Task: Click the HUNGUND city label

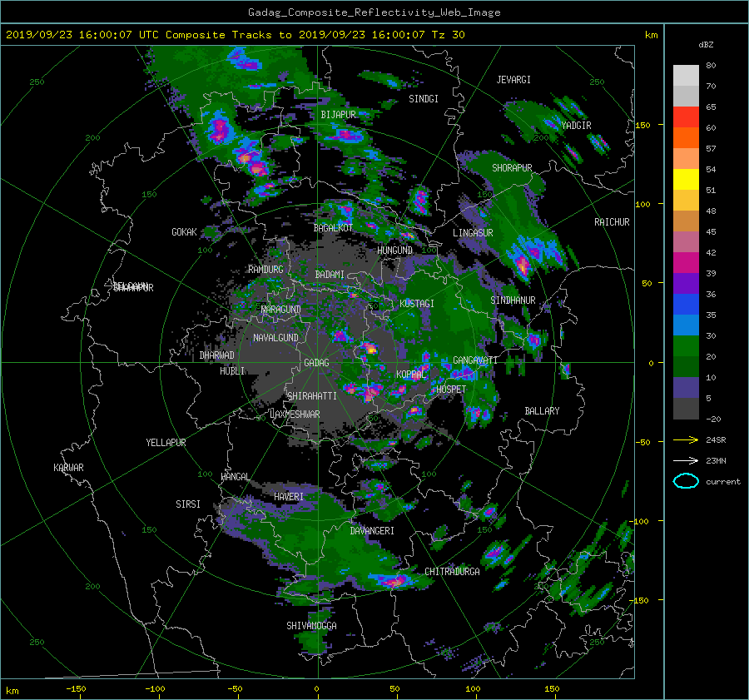Action: point(394,251)
